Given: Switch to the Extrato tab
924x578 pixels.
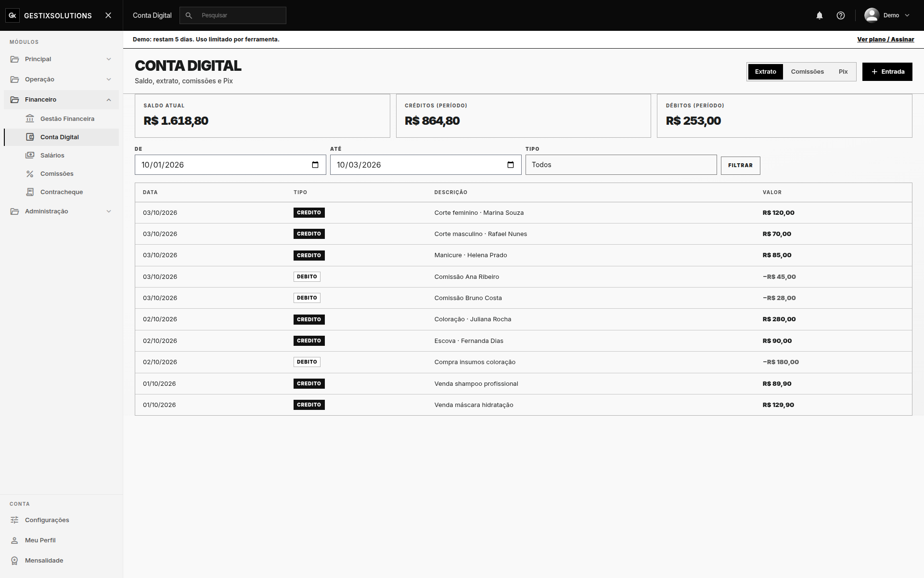Looking at the screenshot, I should (766, 72).
